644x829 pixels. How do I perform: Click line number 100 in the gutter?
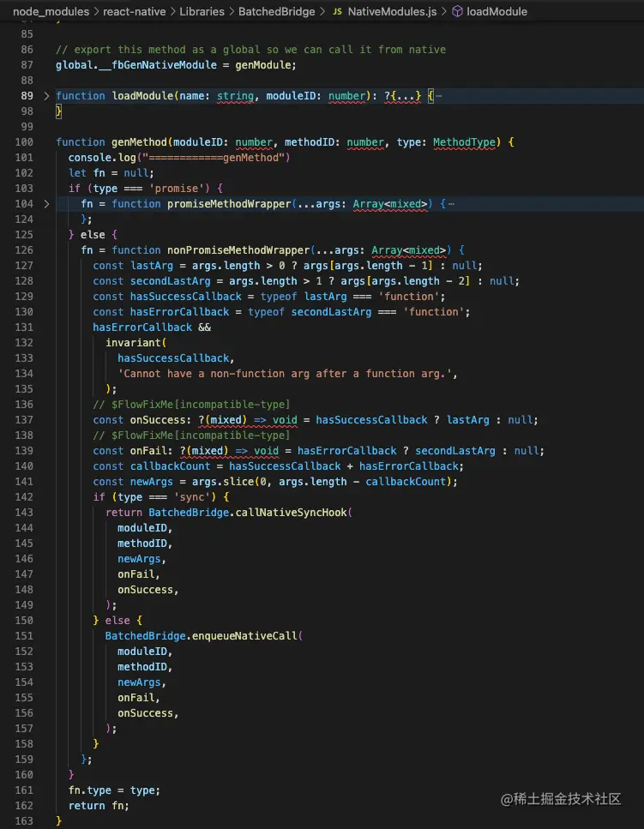pyautogui.click(x=24, y=141)
